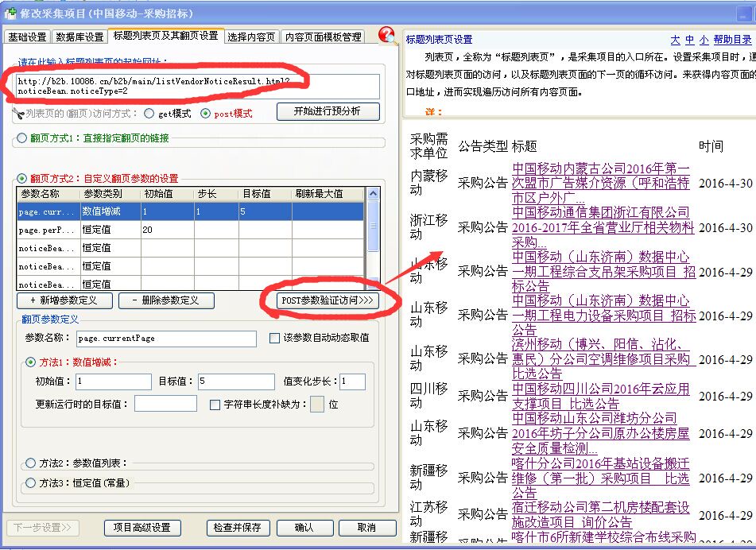Click the 初始值 column header
The width and height of the screenshot is (756, 550).
(x=167, y=194)
